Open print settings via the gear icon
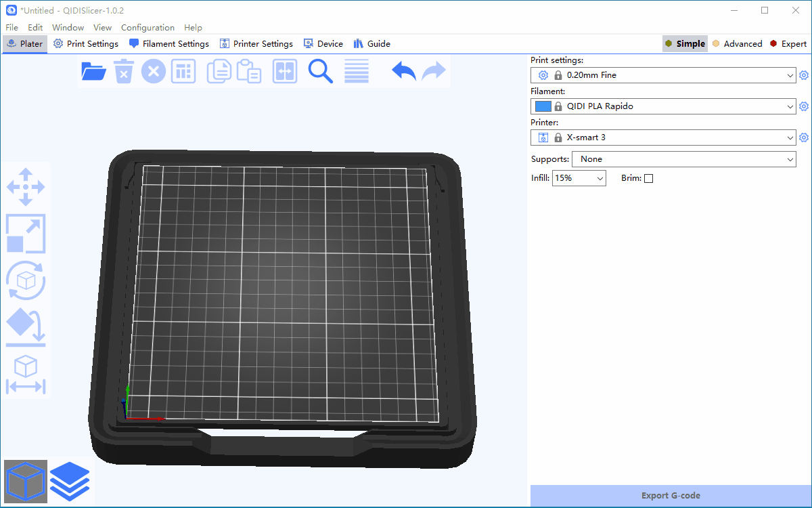 click(804, 75)
